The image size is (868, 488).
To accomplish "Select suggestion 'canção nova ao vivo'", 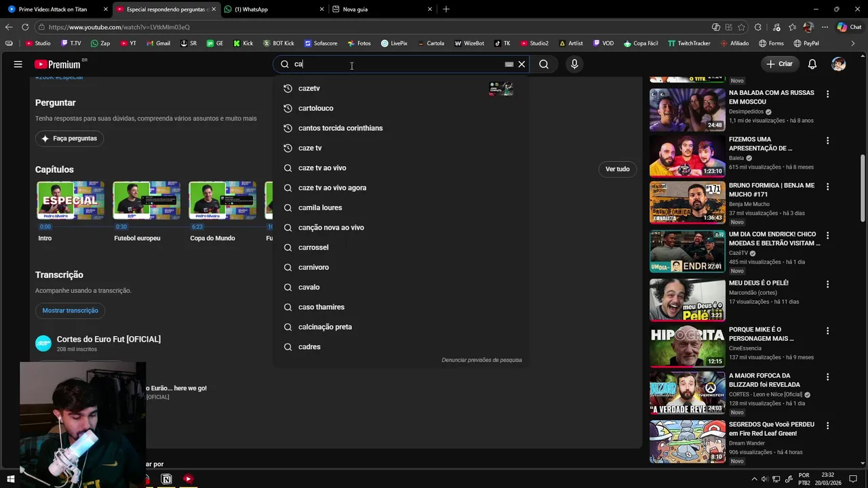I will [401, 228].
